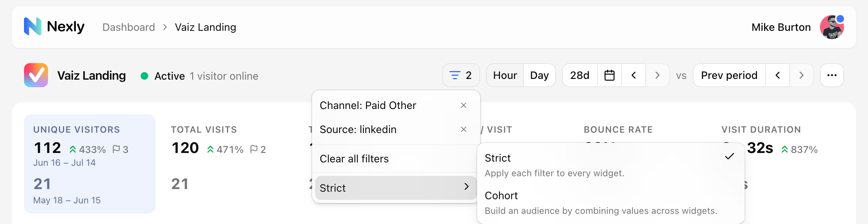
Task: Remove the Source: linkedin filter
Action: pos(464,129)
